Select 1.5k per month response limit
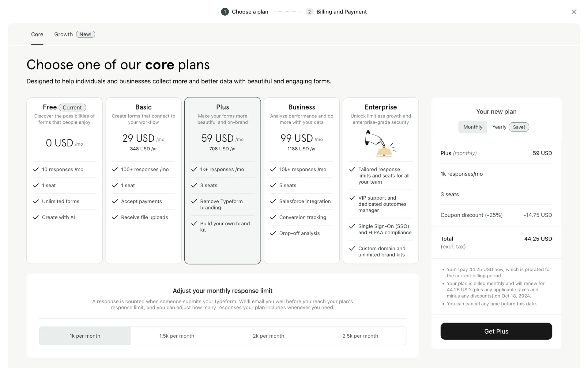This screenshot has width=588, height=368. tap(176, 336)
